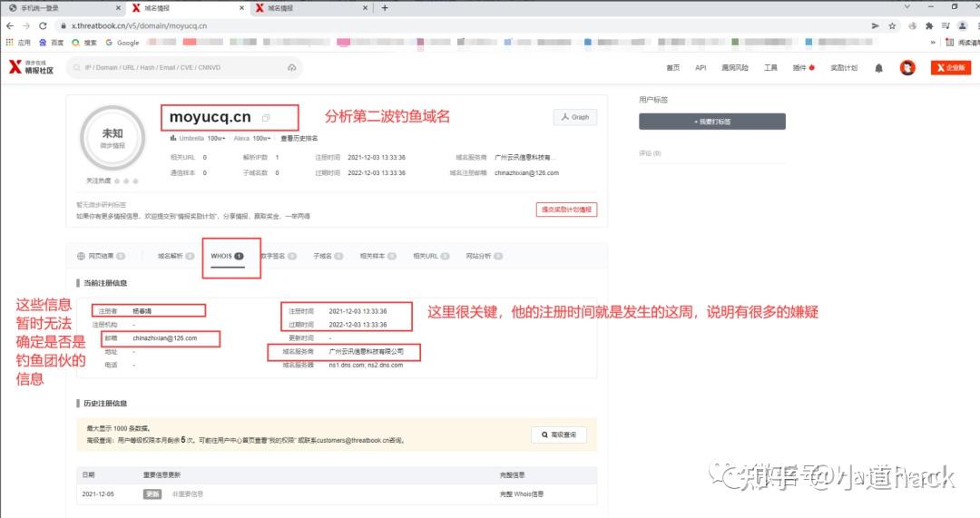Reload the page with refresh icon
The height and width of the screenshot is (518, 980).
pos(43,25)
